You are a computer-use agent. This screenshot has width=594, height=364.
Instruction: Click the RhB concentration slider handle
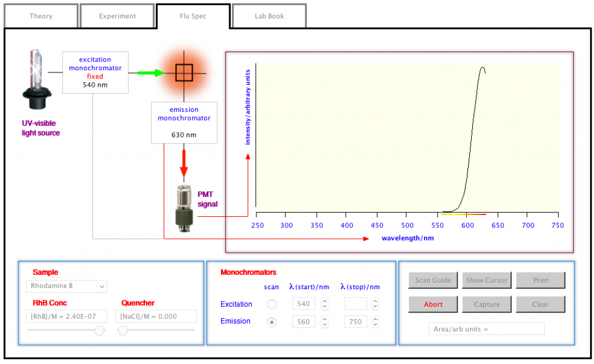click(99, 330)
